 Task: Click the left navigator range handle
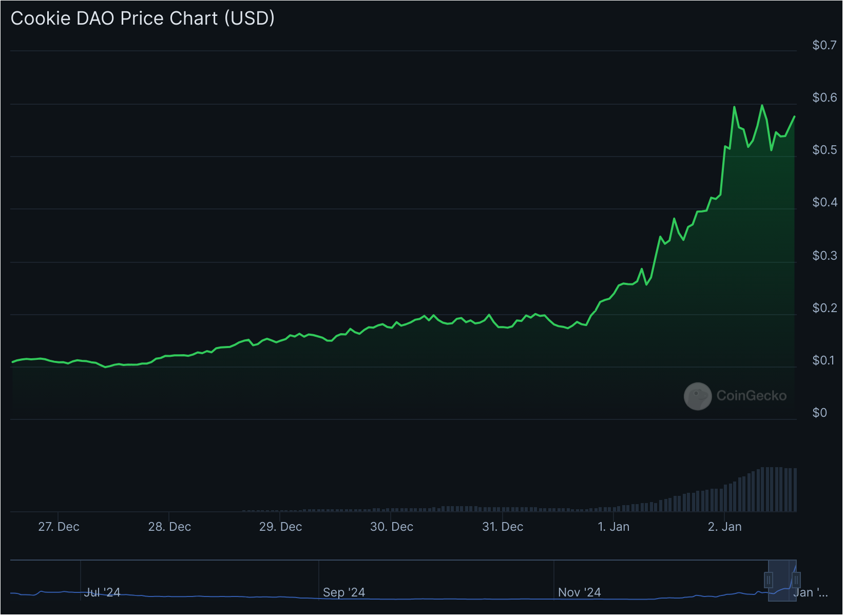click(x=769, y=580)
